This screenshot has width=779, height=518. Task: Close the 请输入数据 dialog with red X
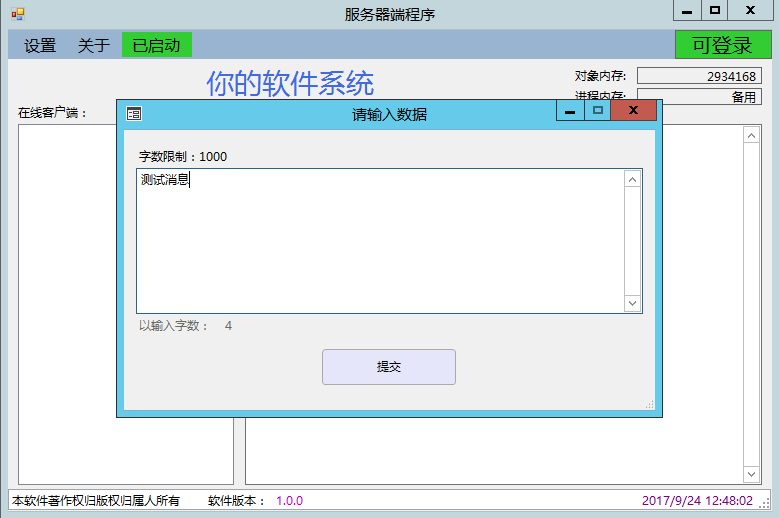point(633,111)
